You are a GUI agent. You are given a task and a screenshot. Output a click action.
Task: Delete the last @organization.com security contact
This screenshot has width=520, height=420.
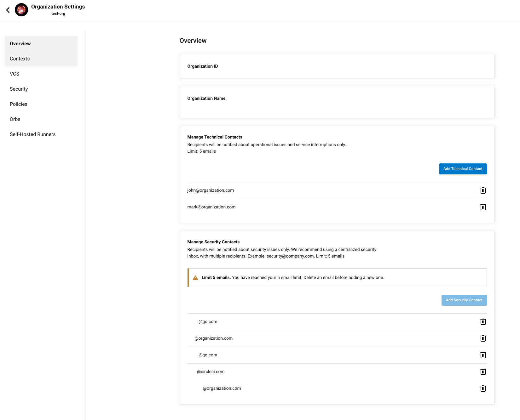point(483,389)
